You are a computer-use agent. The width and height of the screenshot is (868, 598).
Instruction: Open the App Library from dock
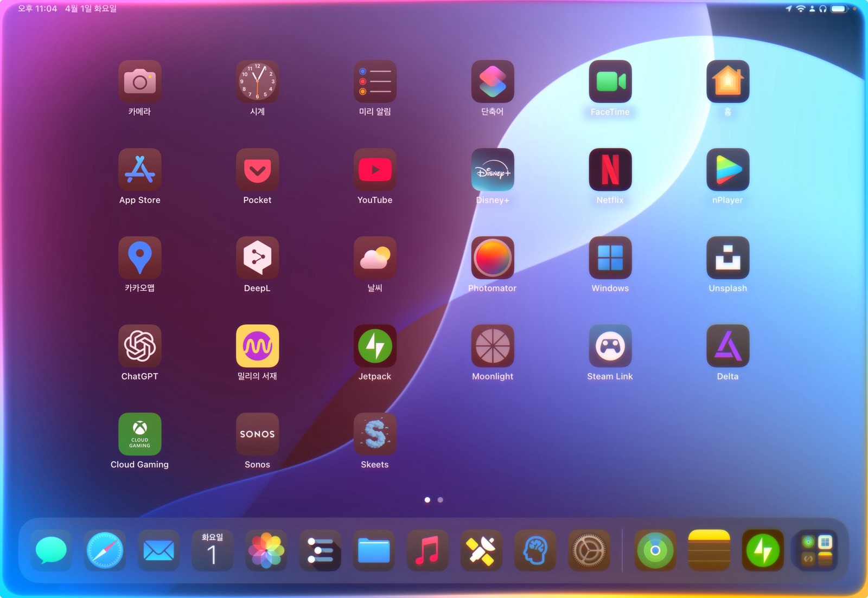point(816,550)
